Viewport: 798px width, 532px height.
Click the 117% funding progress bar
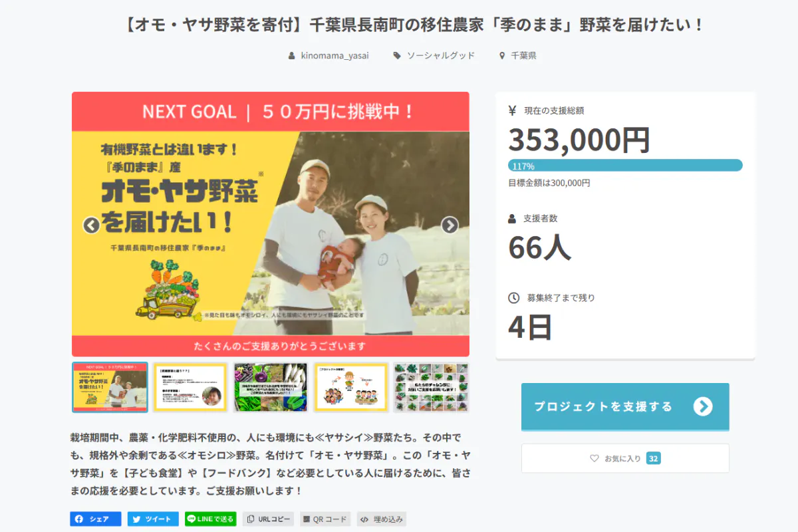[x=625, y=166]
